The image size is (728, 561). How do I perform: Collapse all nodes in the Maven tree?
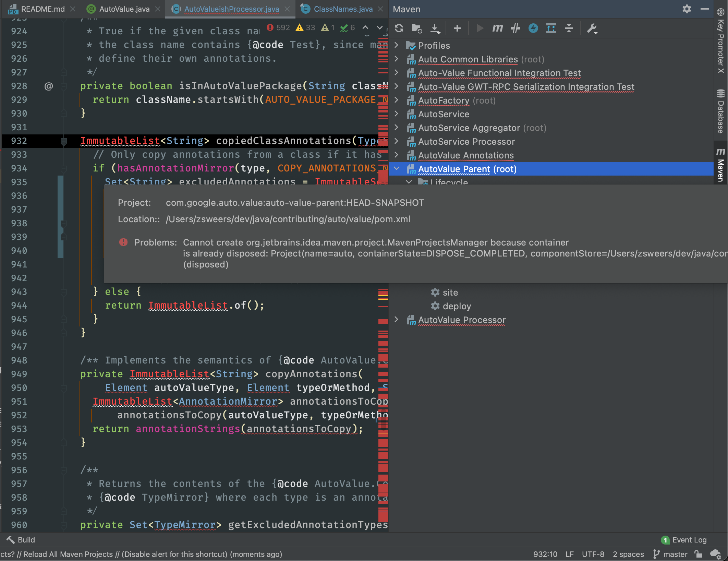(x=568, y=28)
